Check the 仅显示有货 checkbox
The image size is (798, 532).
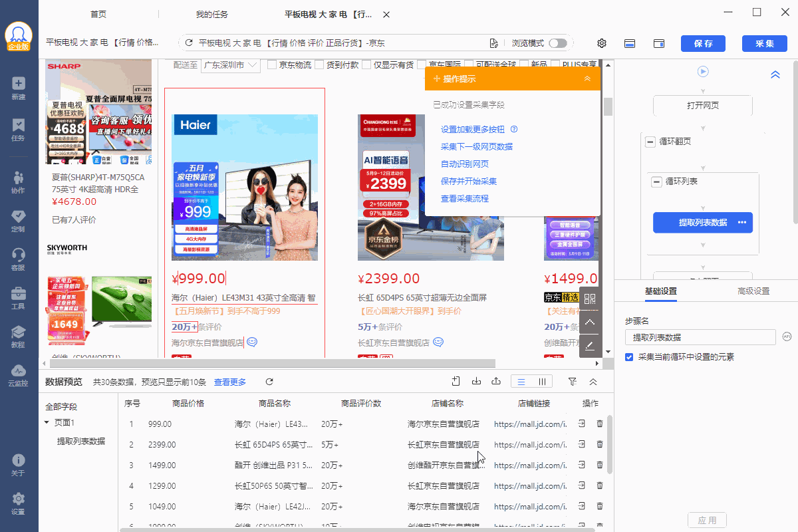point(366,65)
